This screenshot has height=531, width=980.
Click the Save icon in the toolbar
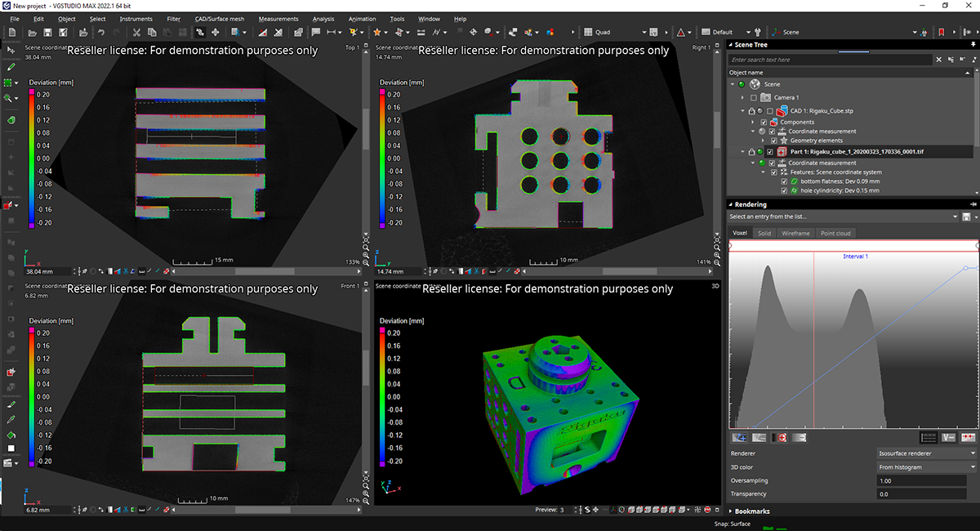point(47,33)
